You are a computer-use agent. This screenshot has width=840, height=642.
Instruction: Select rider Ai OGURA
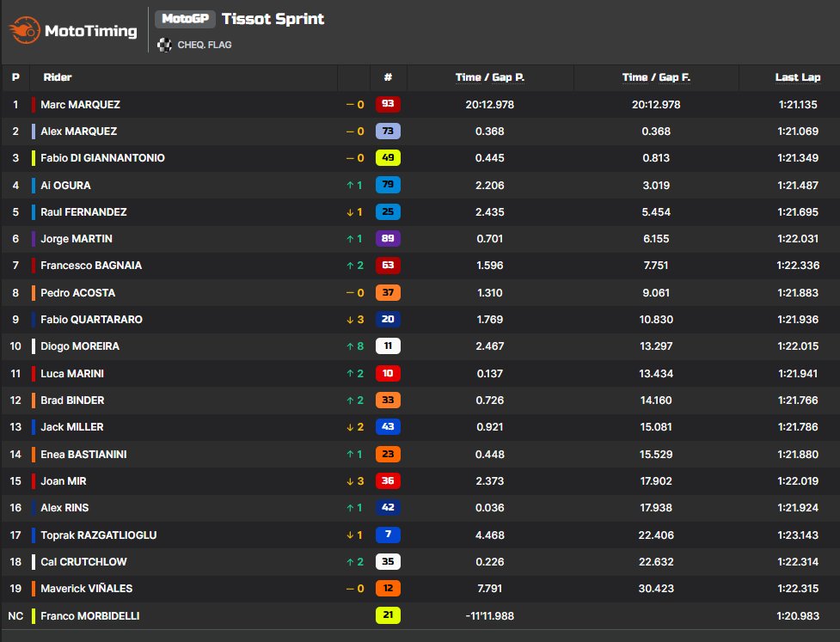click(x=66, y=186)
